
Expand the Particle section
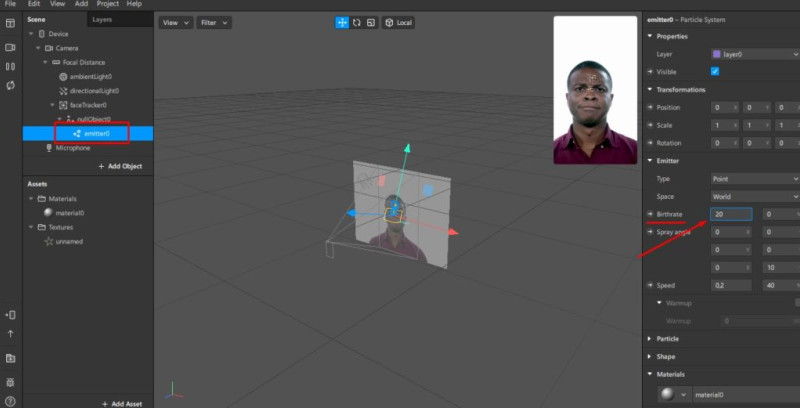(649, 339)
